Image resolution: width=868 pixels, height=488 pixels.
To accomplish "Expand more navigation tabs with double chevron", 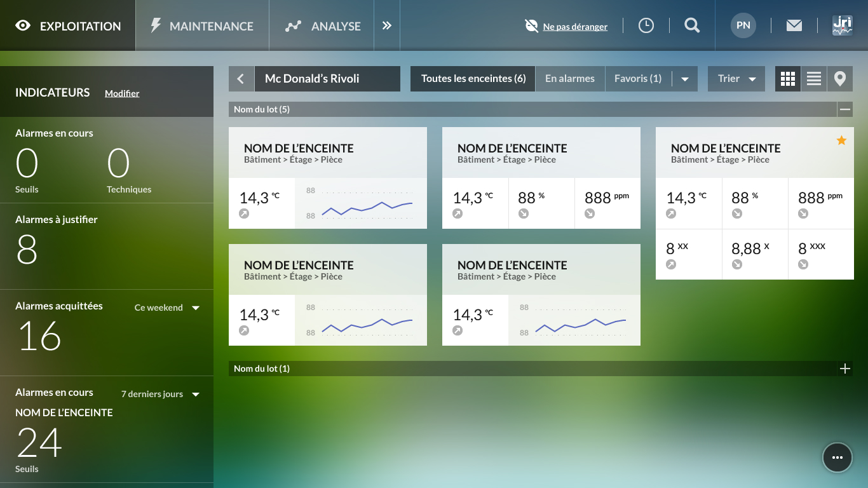I will point(387,25).
